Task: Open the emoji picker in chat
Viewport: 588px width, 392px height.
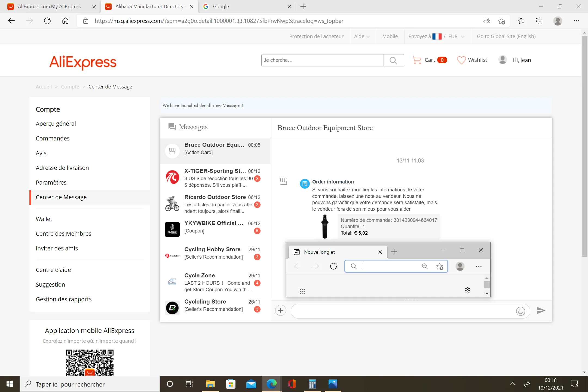Action: click(520, 311)
